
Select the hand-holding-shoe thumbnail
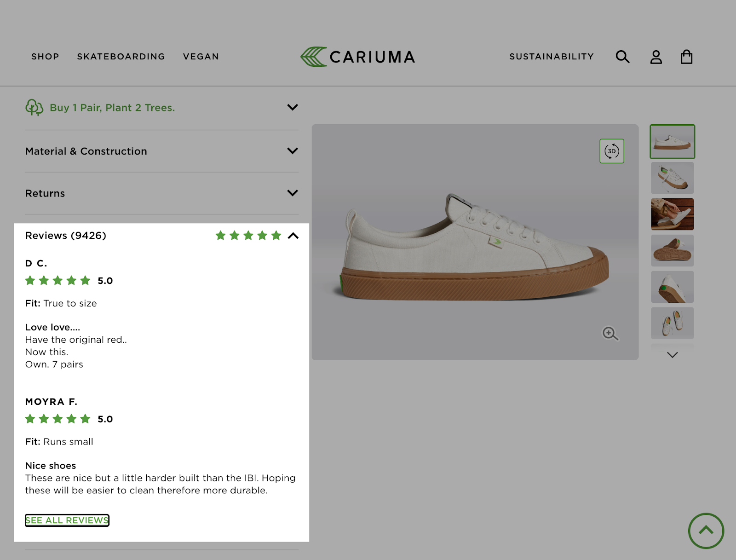click(672, 214)
